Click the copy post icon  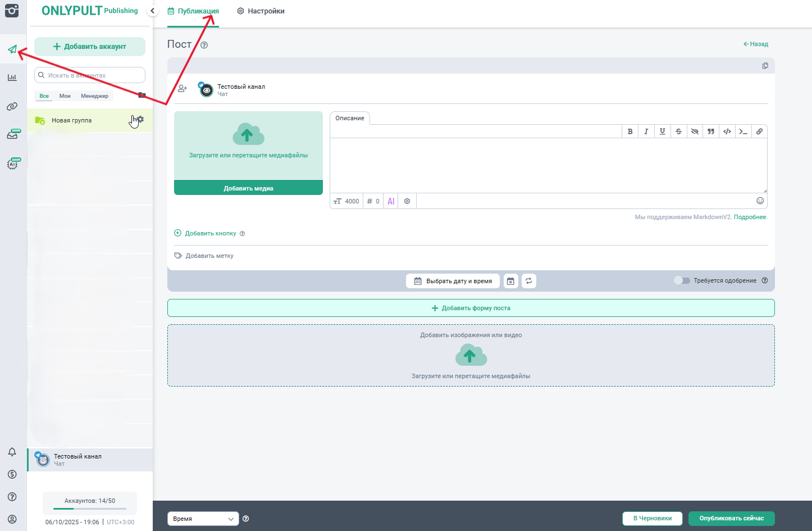coord(765,66)
